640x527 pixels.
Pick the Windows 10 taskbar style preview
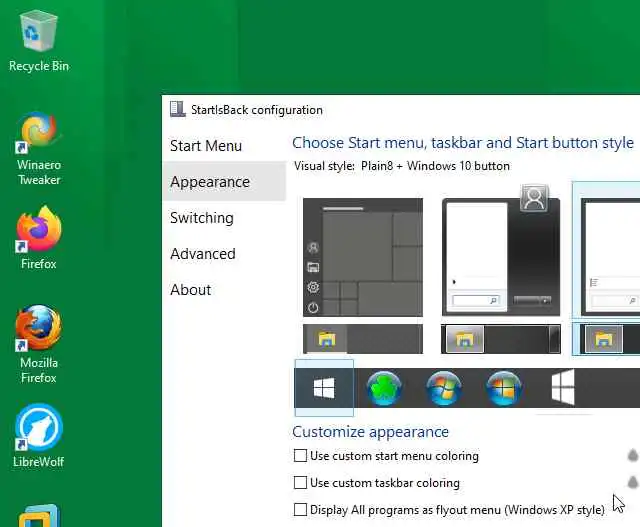tap(363, 339)
